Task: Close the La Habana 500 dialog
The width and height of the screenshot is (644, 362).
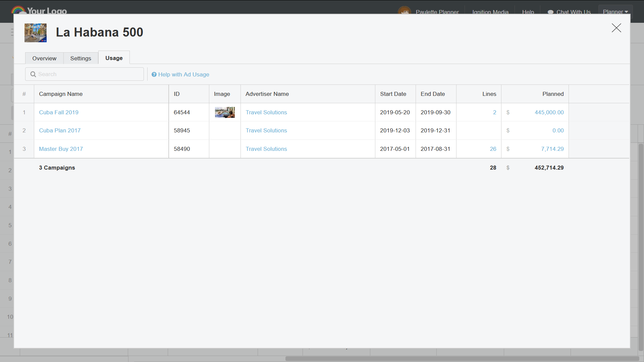Action: [x=616, y=28]
